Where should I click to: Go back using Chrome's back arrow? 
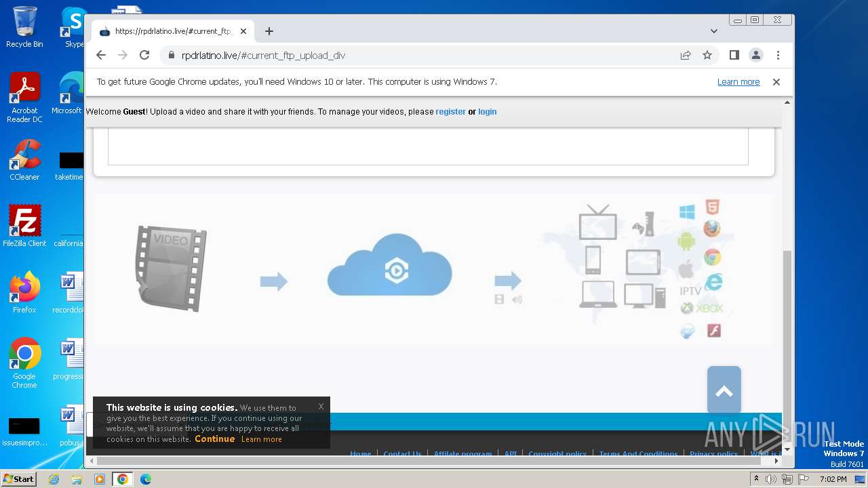tap(101, 55)
